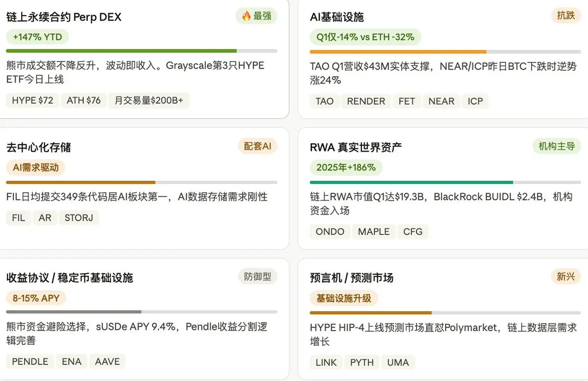Select the CFG token tag
This screenshot has width=588, height=381.
point(413,232)
